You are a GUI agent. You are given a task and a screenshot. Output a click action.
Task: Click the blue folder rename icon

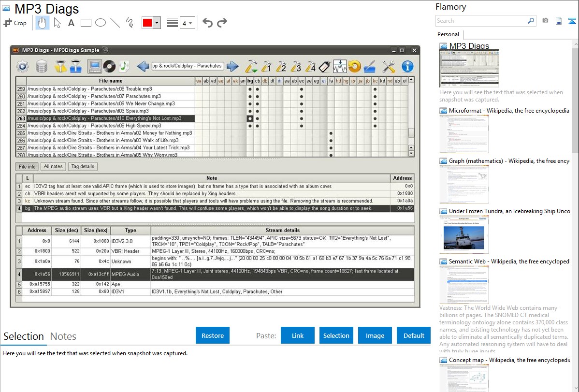point(370,67)
